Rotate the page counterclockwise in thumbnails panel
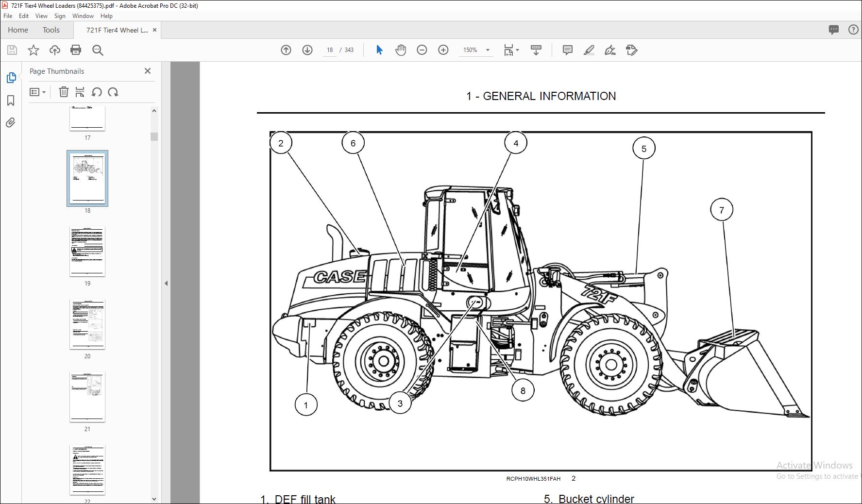This screenshot has height=504, width=862. [97, 92]
